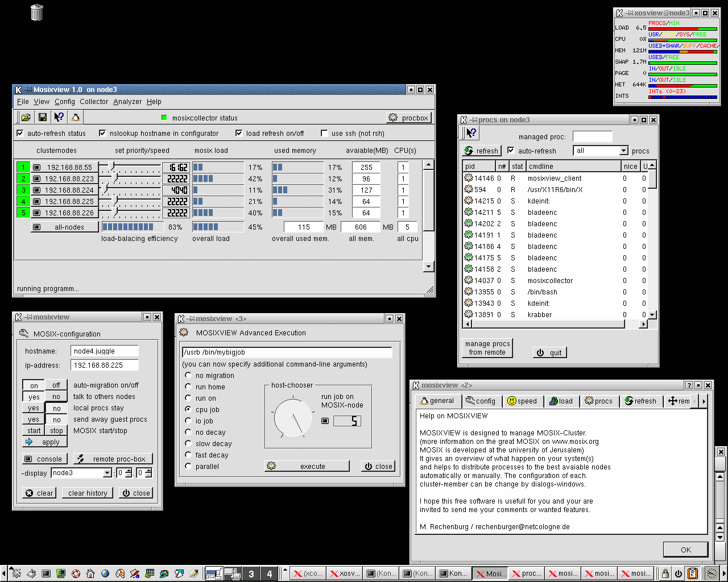Click the all-nodes button
The width and height of the screenshot is (728, 582).
[x=64, y=227]
